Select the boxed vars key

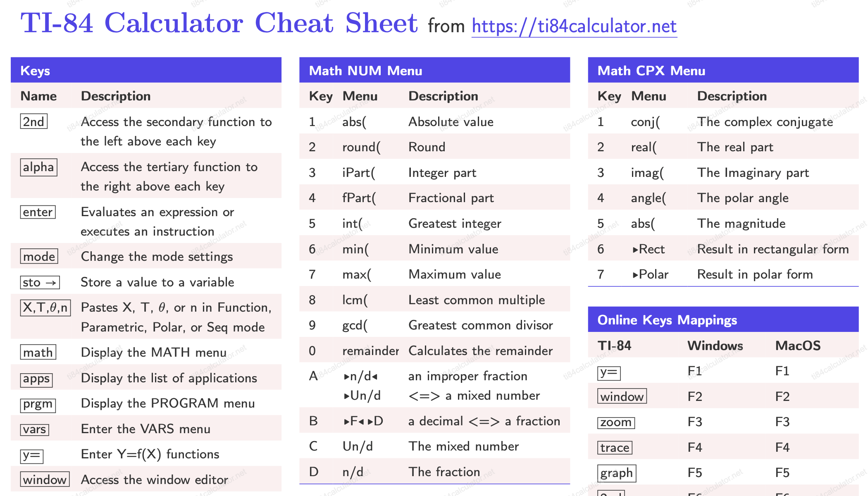pyautogui.click(x=34, y=429)
